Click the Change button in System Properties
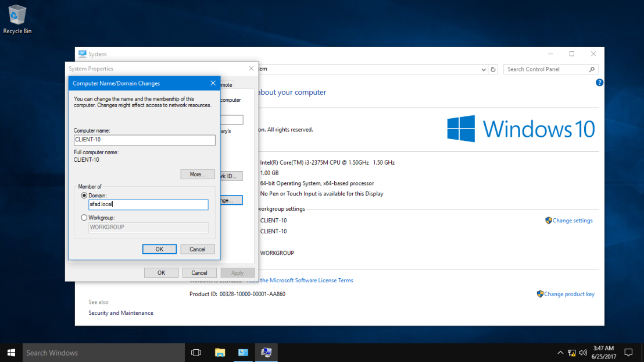644x362 pixels. pyautogui.click(x=232, y=200)
